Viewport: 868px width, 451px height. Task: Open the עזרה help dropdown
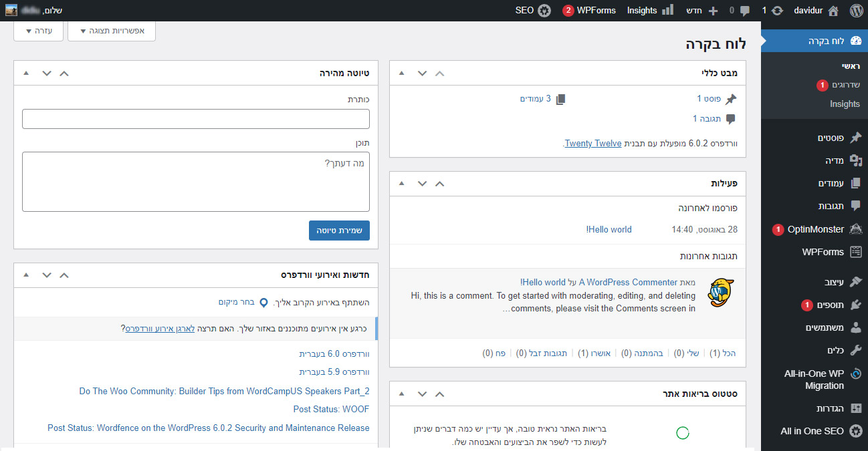click(38, 31)
